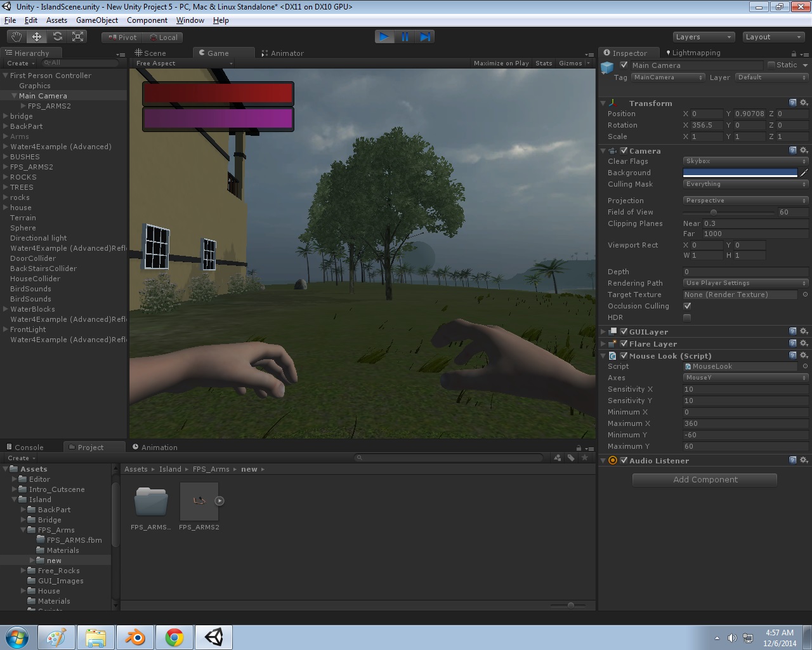Image resolution: width=812 pixels, height=650 pixels.
Task: Select the Rotate tool in toolbar
Action: (57, 37)
